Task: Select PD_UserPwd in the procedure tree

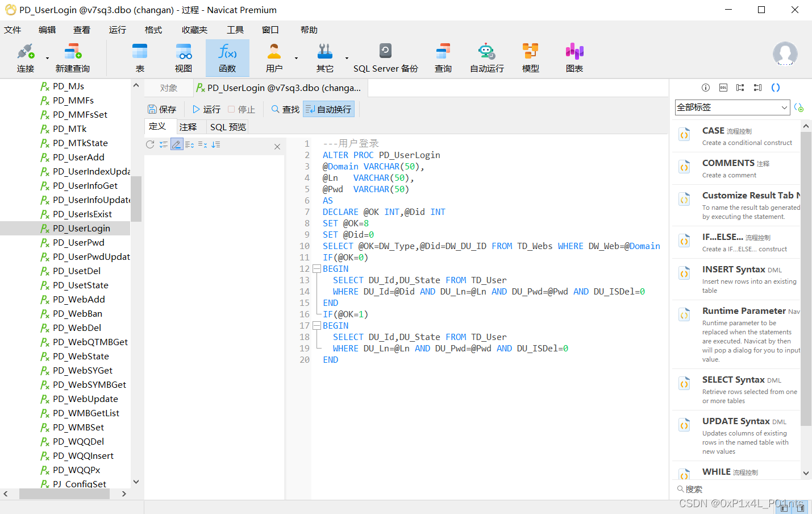Action: 78,242
